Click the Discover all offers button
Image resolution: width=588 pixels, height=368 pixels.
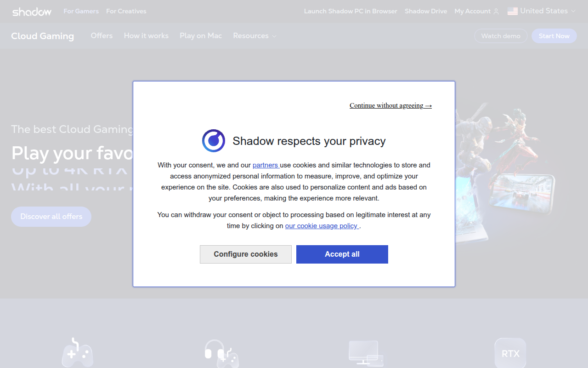click(x=51, y=217)
